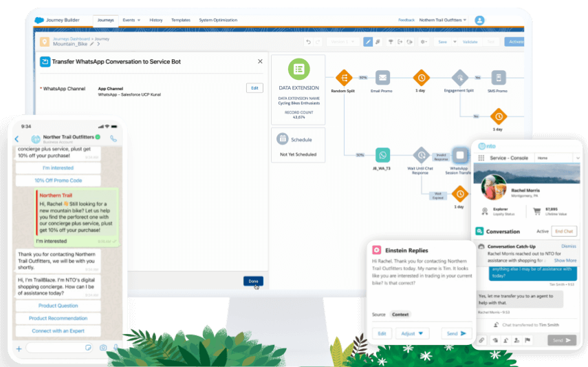Image resolution: width=588 pixels, height=367 pixels.
Task: Expand the Northern Trail Outfitters account dropdown
Action: pos(442,20)
